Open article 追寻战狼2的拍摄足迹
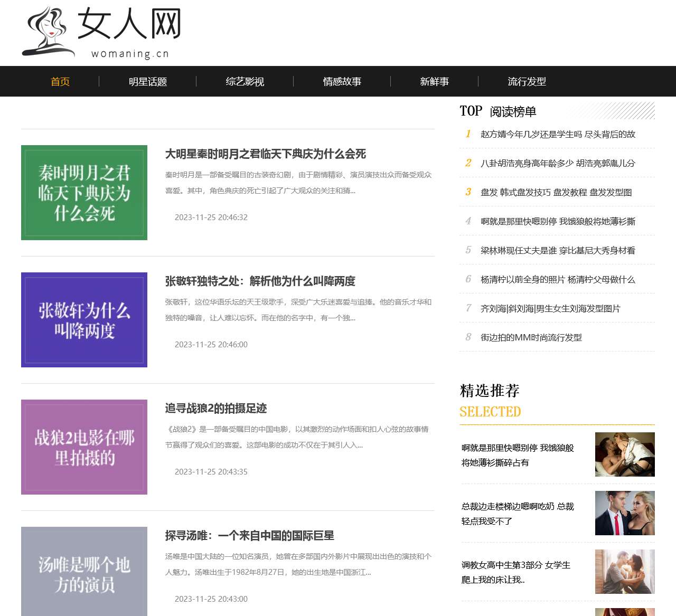This screenshot has width=676, height=616. tap(216, 408)
